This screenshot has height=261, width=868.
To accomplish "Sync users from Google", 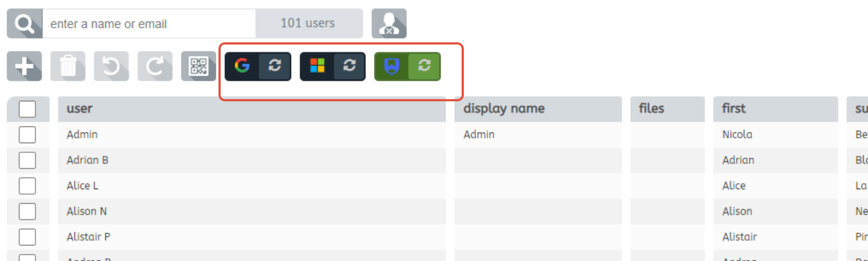I will point(275,66).
